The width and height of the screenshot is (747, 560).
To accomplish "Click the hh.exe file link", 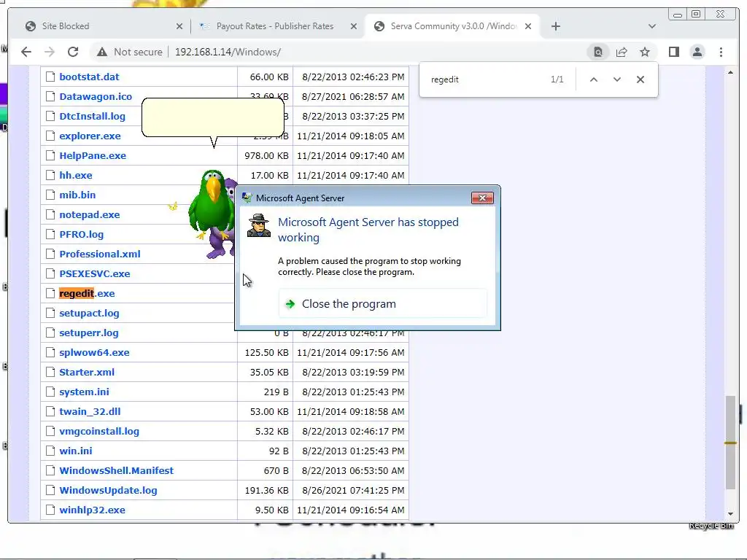I will (76, 175).
